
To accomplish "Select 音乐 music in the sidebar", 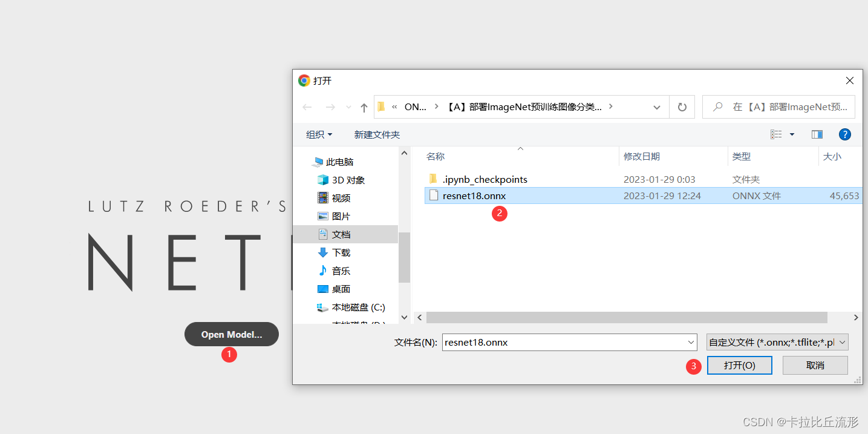I will pos(334,271).
